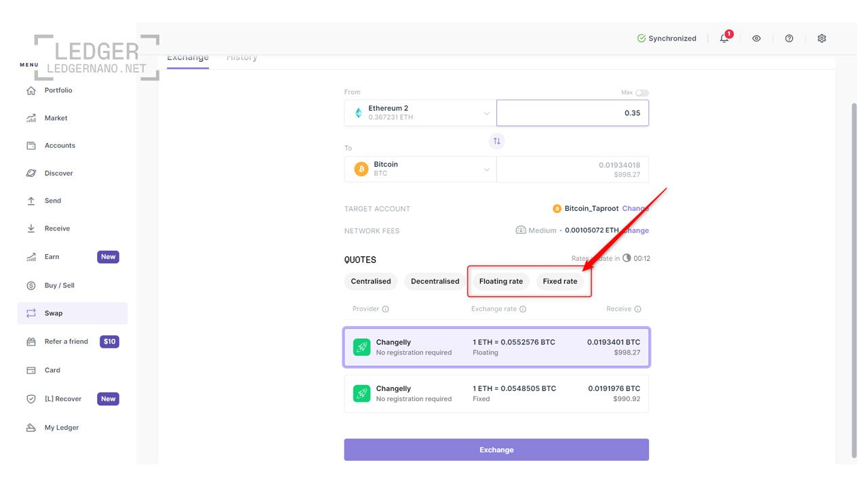Change the network fees setting

coord(636,230)
